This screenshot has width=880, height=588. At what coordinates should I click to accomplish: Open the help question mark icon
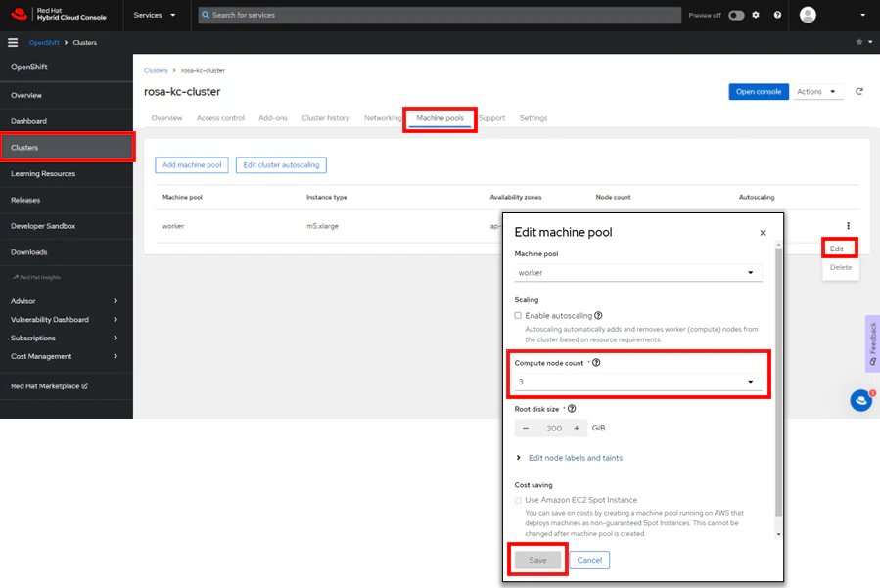pyautogui.click(x=777, y=15)
